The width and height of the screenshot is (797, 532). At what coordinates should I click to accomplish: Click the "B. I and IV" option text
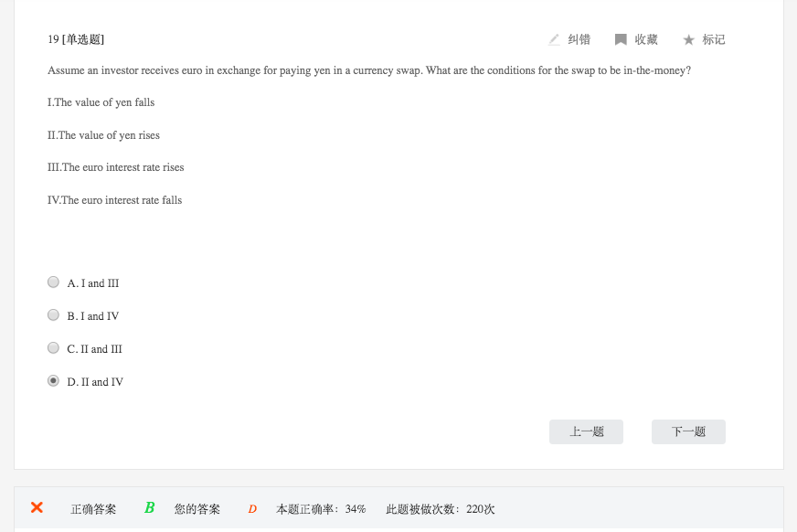click(93, 316)
